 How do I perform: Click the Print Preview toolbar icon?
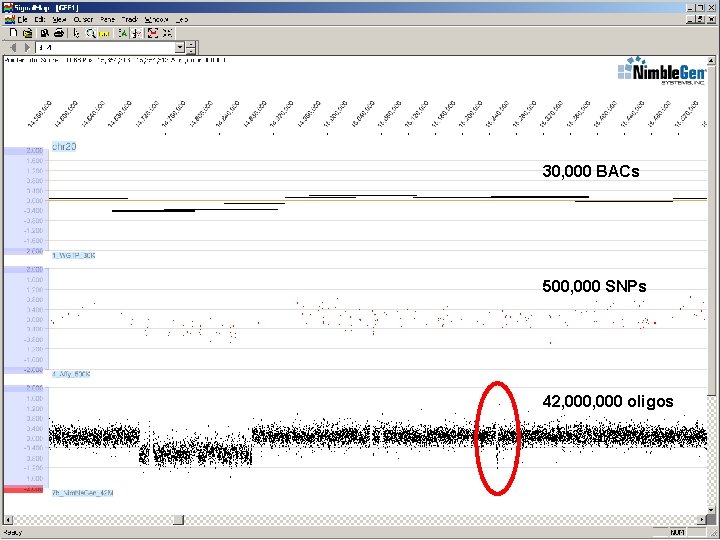pyautogui.click(x=45, y=33)
